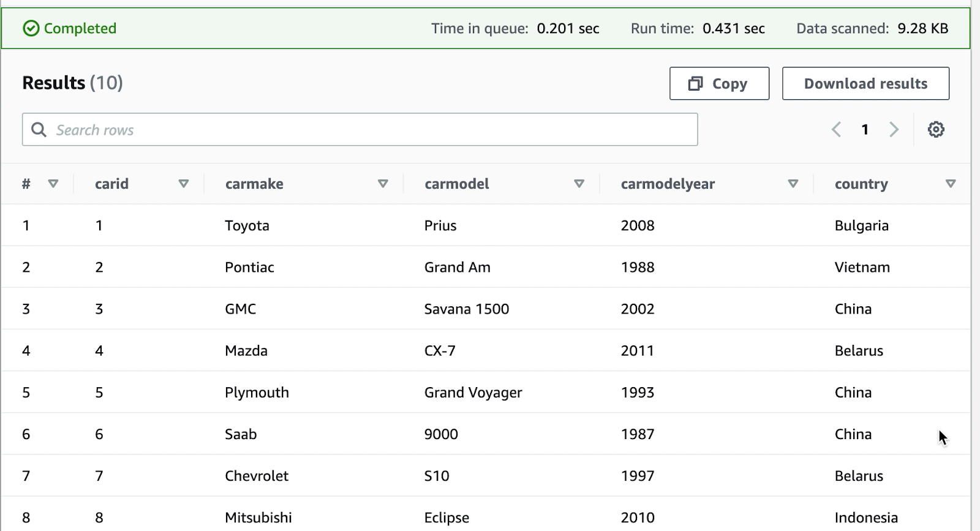Image resolution: width=980 pixels, height=531 pixels.
Task: Select the Grand Voyager model cell
Action: point(473,393)
